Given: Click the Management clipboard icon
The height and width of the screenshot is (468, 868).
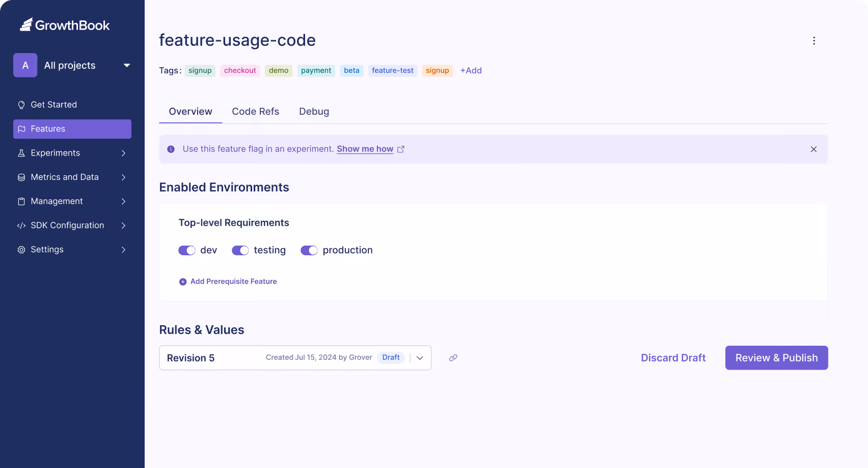Looking at the screenshot, I should pos(21,201).
